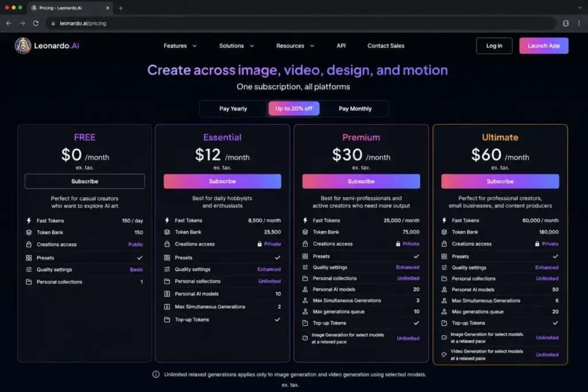Image resolution: width=588 pixels, height=392 pixels.
Task: Click the Ultimate plan title
Action: point(500,137)
